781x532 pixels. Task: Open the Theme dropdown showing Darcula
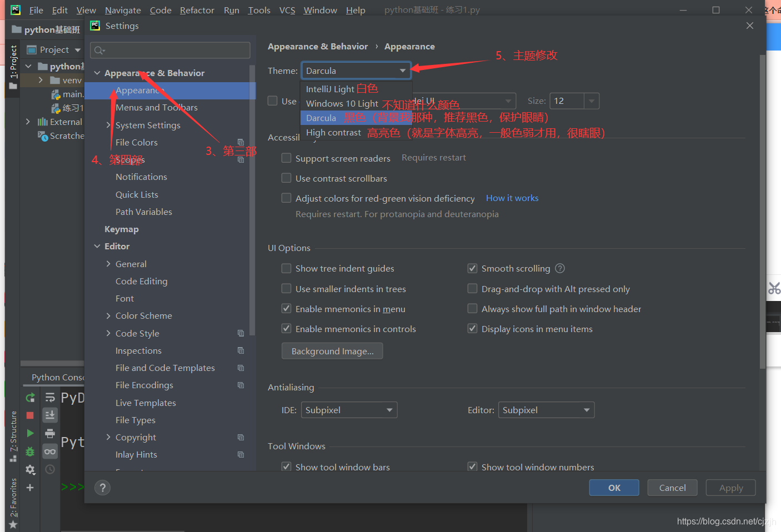click(356, 71)
